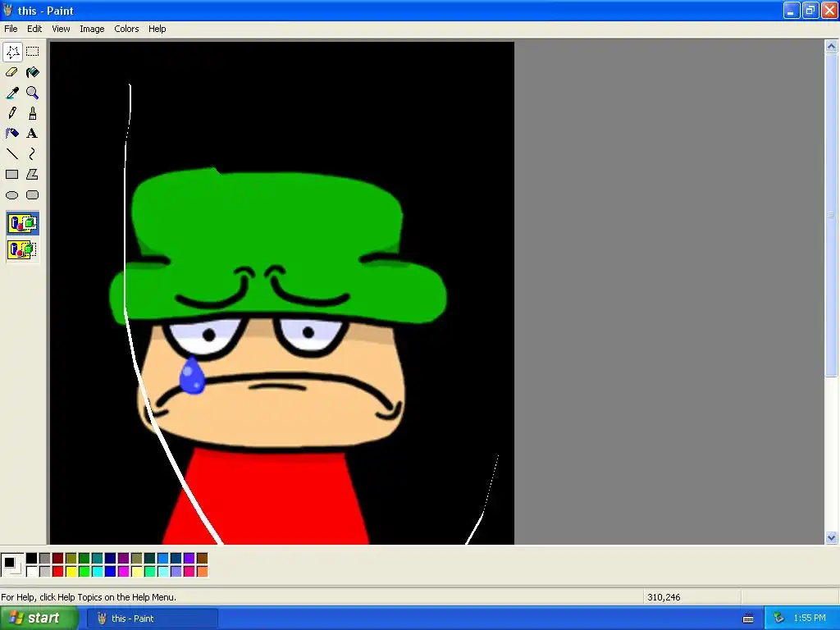Select the orange palette color
This screenshot has width=840, height=630.
(x=202, y=572)
